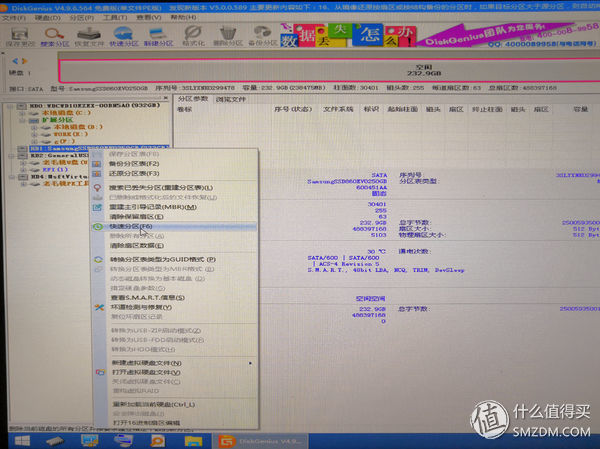
Task: Collapse the HD4 MsftVirtual disk node
Action: pos(12,177)
